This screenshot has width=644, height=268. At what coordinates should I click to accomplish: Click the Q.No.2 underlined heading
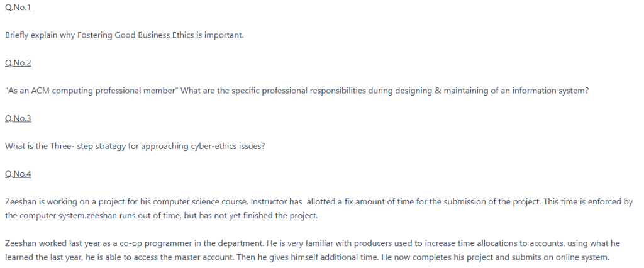[x=18, y=62]
